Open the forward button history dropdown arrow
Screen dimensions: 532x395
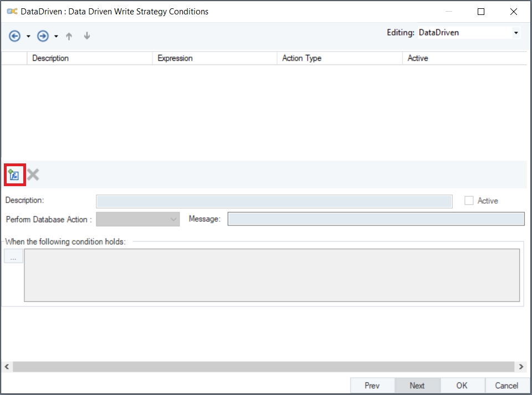pos(56,37)
